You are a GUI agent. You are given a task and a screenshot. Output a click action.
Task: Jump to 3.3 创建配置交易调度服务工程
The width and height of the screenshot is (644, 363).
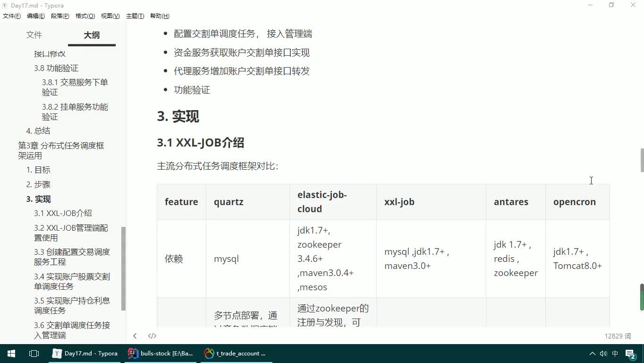tap(72, 257)
